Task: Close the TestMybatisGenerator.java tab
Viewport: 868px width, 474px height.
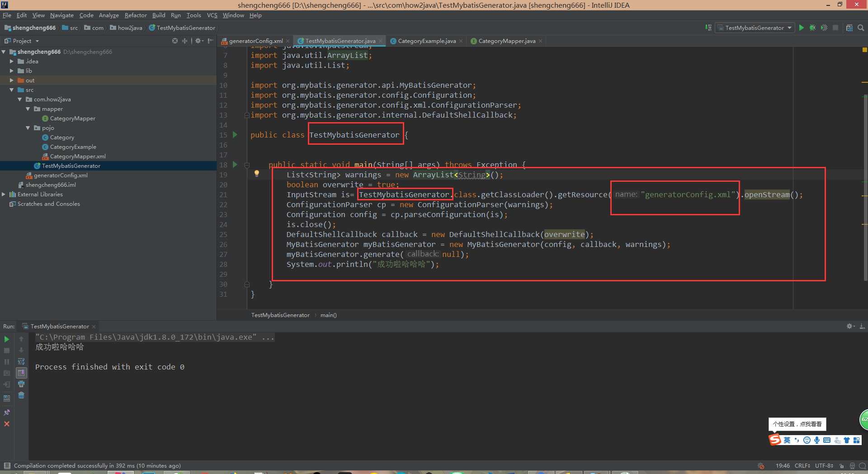Action: pos(380,41)
